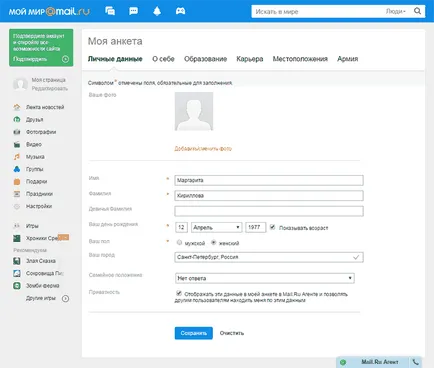
Task: Click the Сохранить button
Action: [194, 333]
